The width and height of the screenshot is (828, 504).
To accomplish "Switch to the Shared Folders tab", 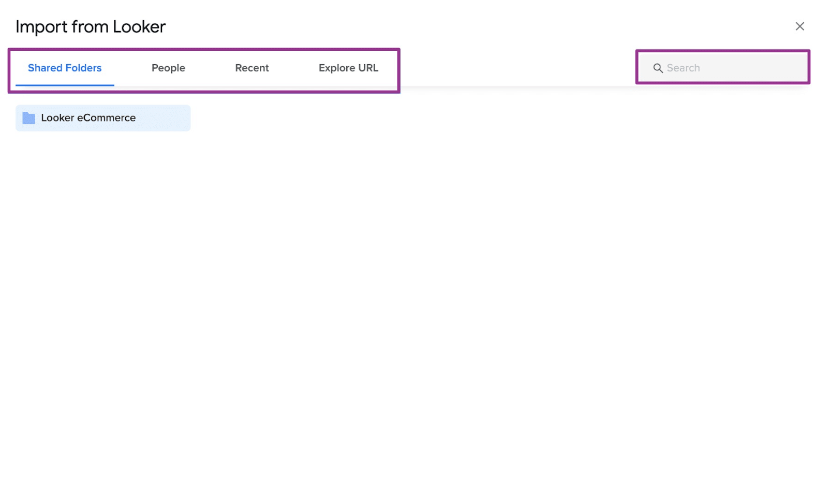I will click(65, 68).
